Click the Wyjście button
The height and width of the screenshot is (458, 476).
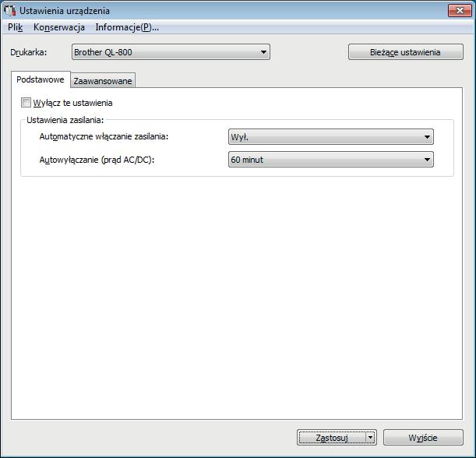[423, 438]
